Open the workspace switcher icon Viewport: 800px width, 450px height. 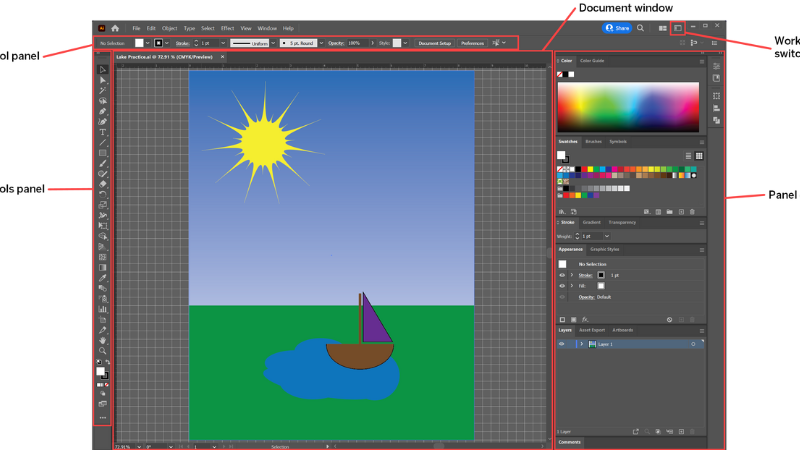(677, 28)
